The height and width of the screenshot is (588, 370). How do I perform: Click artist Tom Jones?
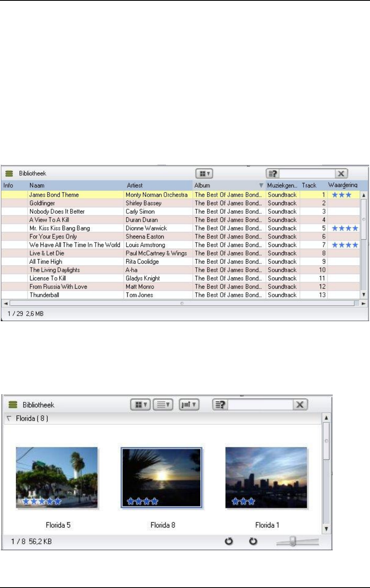point(139,295)
